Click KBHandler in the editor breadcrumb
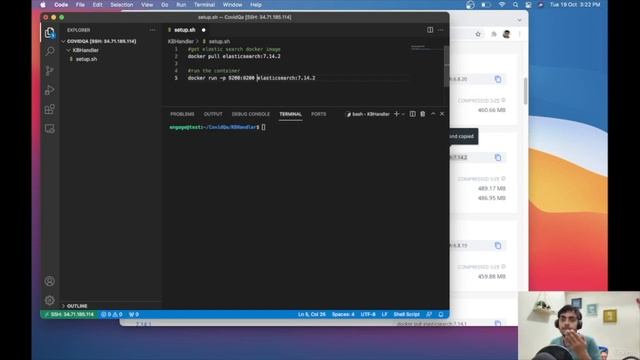Image resolution: width=640 pixels, height=360 pixels. 180,41
